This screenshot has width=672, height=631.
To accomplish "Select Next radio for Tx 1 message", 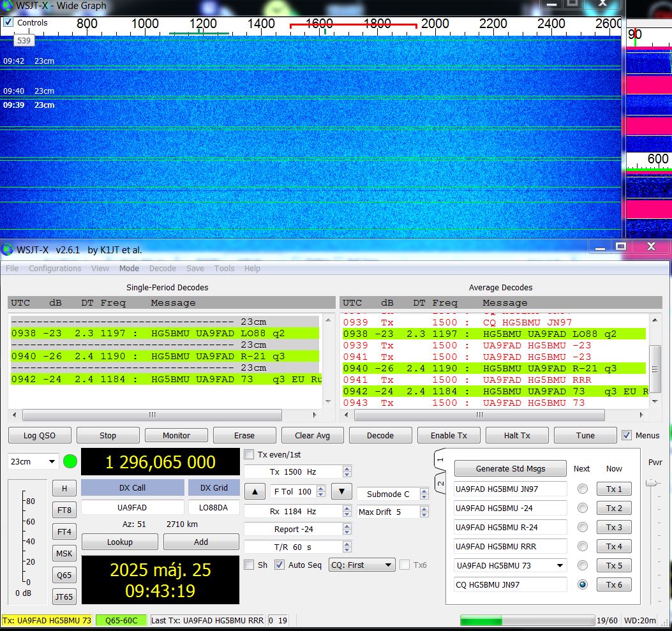I will point(583,489).
